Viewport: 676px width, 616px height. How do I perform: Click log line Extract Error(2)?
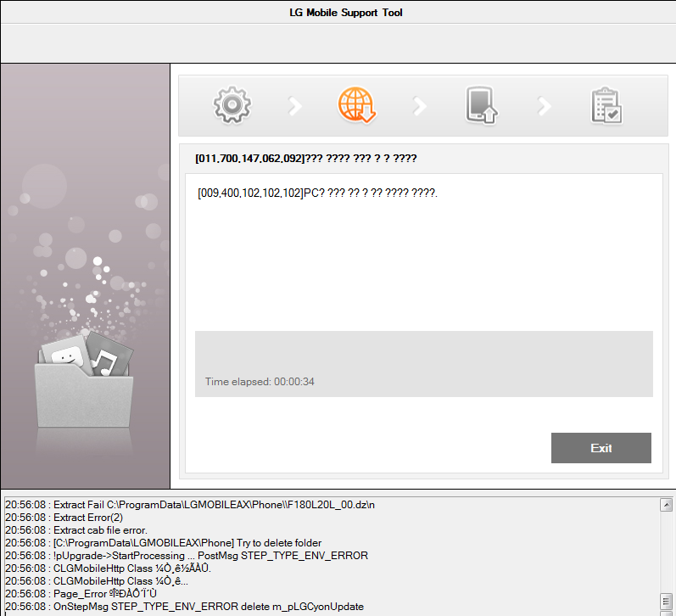coord(64,518)
